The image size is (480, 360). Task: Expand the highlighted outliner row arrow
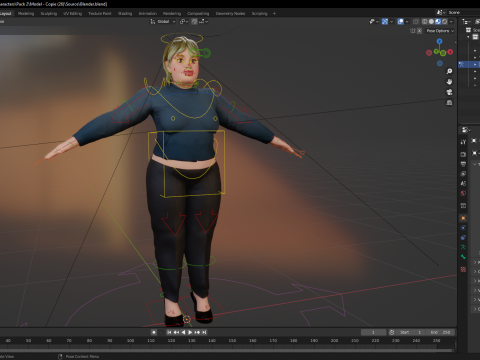475,64
